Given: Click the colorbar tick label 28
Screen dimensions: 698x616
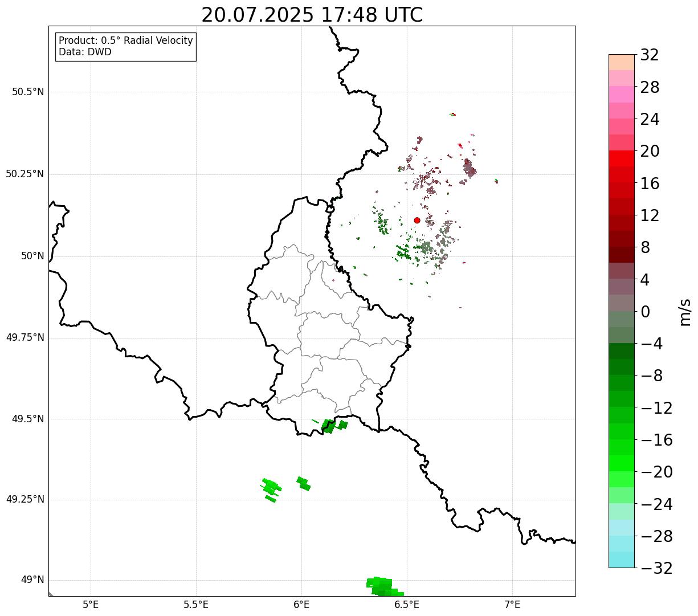Looking at the screenshot, I should (650, 87).
